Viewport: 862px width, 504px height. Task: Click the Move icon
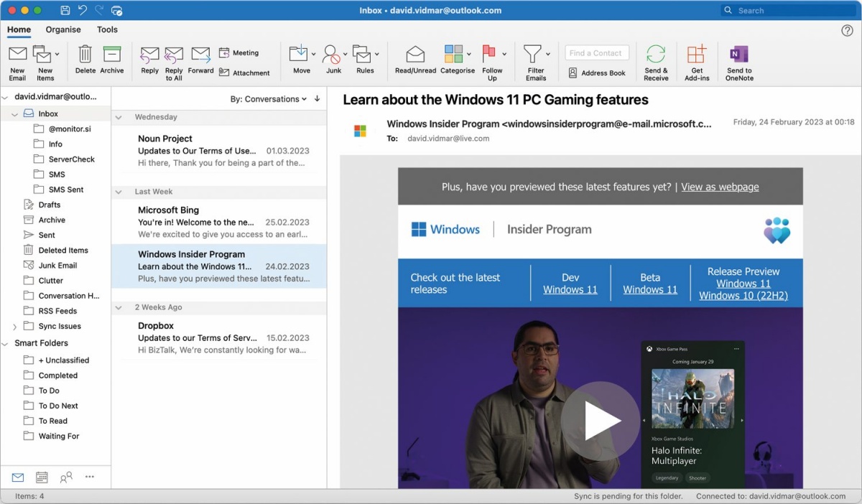(298, 54)
